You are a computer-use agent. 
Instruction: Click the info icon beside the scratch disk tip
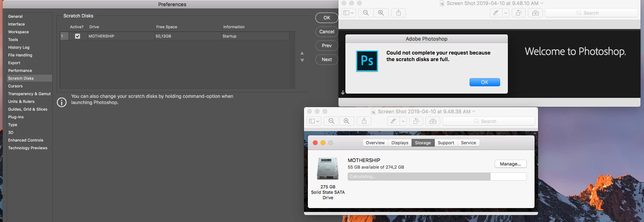61,102
